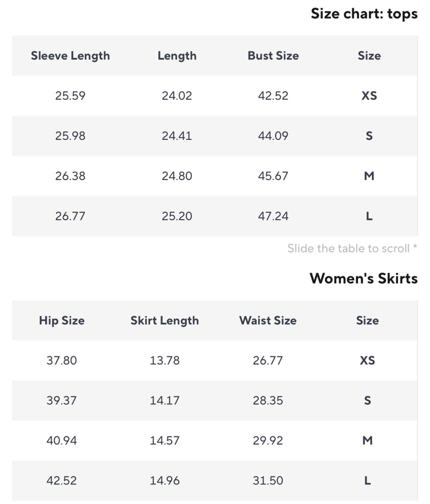Select the 25.59 sleeve length value
The height and width of the screenshot is (504, 430).
(70, 96)
